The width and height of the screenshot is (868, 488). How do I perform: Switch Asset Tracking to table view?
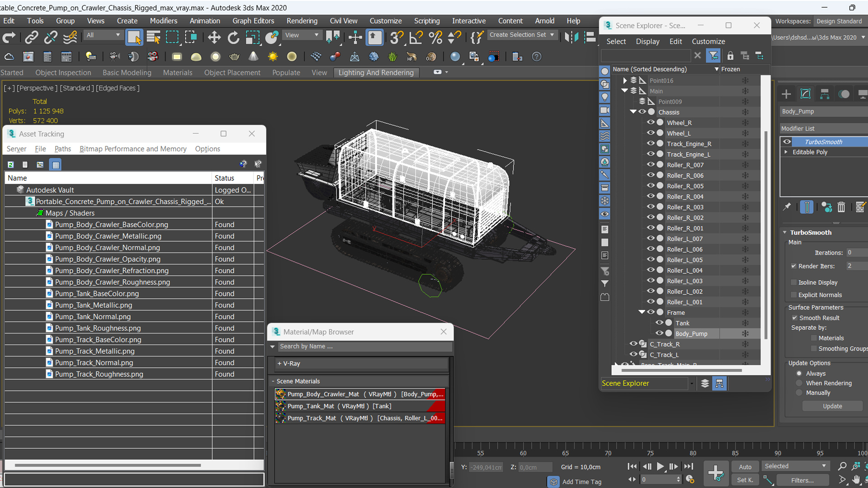click(56, 164)
